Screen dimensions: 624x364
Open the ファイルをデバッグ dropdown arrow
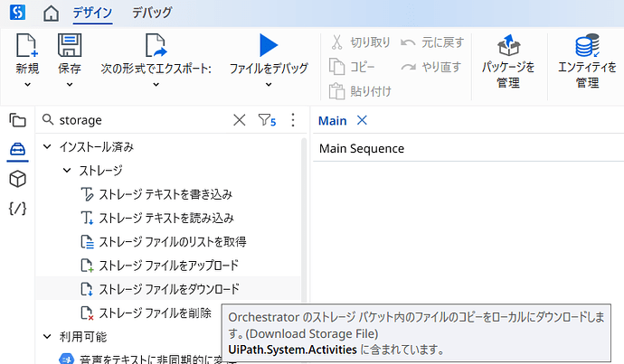coord(269,84)
